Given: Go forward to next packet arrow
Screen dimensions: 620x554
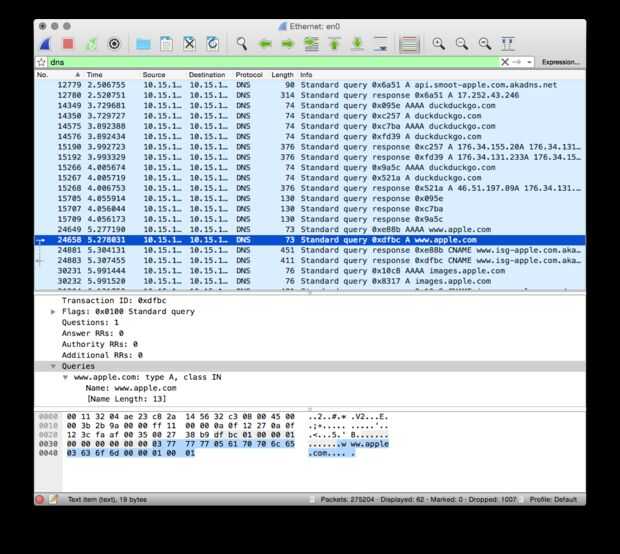Looking at the screenshot, I should [x=288, y=43].
